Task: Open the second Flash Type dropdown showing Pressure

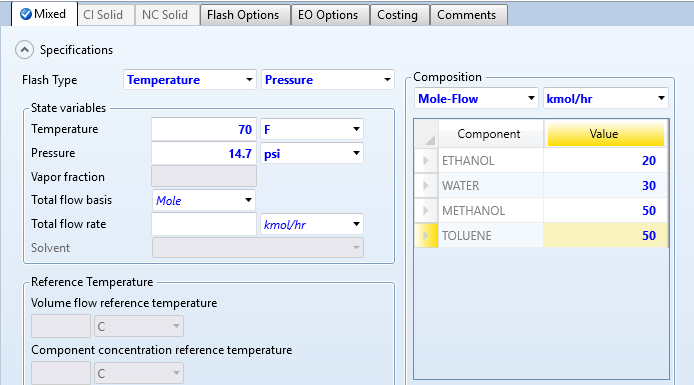Action: point(328,80)
